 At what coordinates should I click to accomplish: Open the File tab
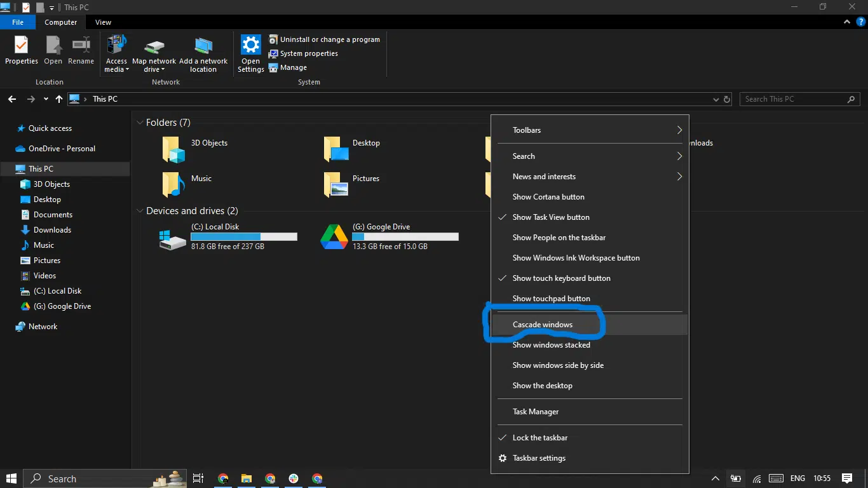(18, 22)
